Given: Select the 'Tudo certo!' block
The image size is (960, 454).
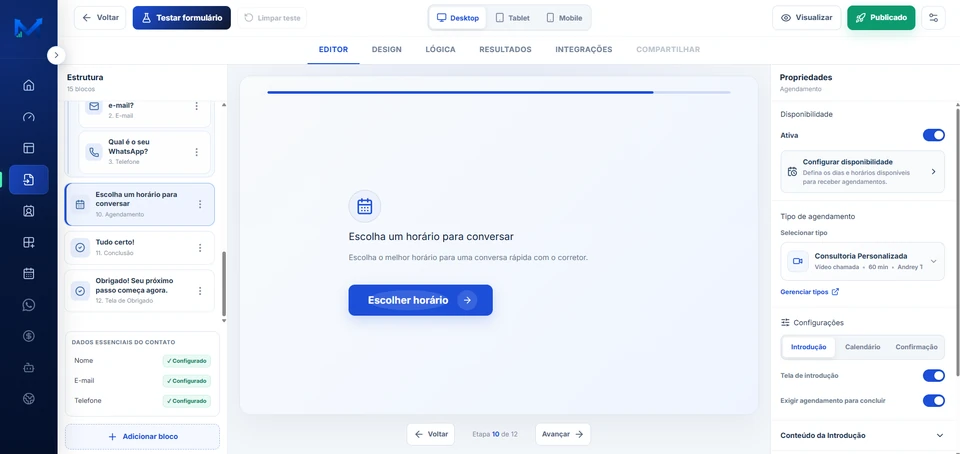Looking at the screenshot, I should click(x=140, y=248).
